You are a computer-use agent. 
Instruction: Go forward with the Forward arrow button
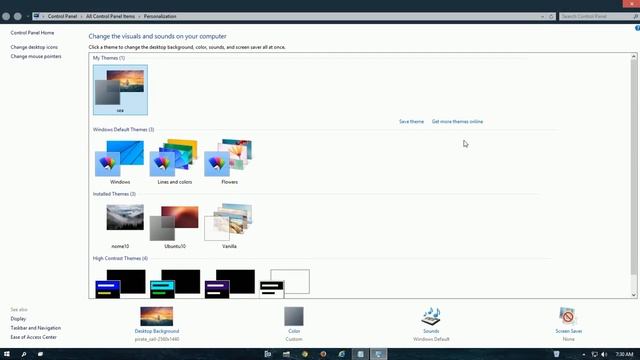(18, 16)
